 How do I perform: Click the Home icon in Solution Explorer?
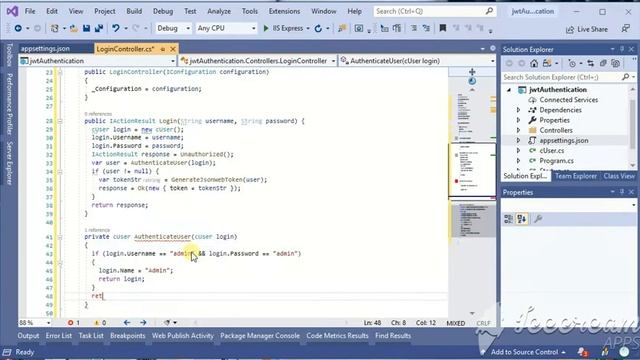click(x=534, y=63)
